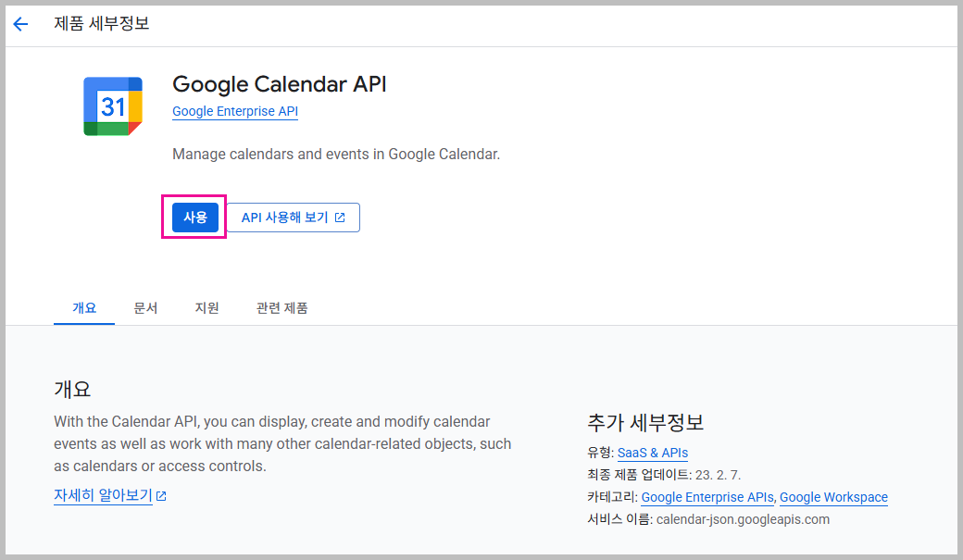Click the back arrow icon
Image resolution: width=963 pixels, height=560 pixels.
(20, 24)
